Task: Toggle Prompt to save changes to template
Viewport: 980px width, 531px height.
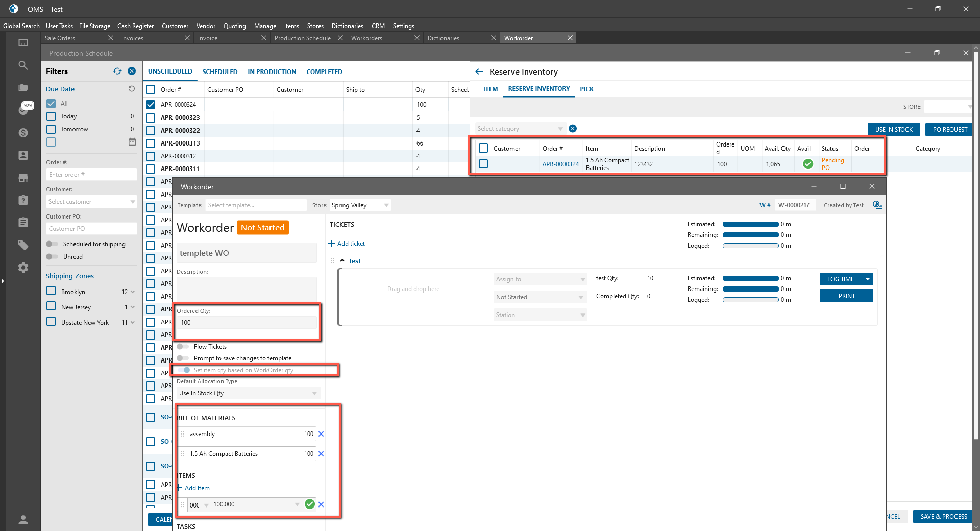Action: 183,358
